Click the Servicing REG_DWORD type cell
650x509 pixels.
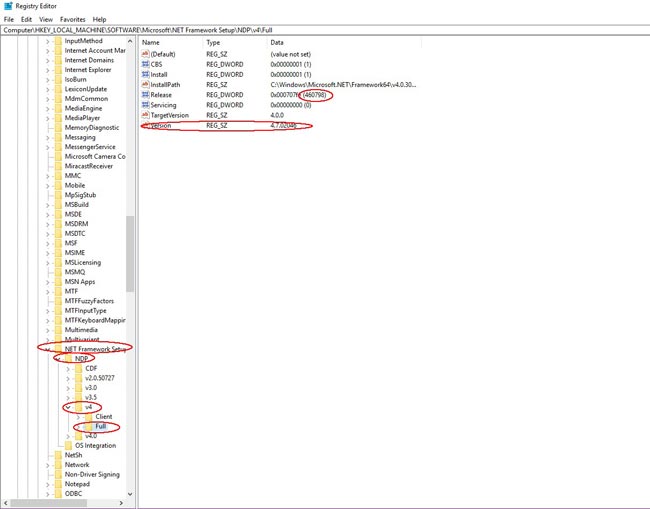225,105
